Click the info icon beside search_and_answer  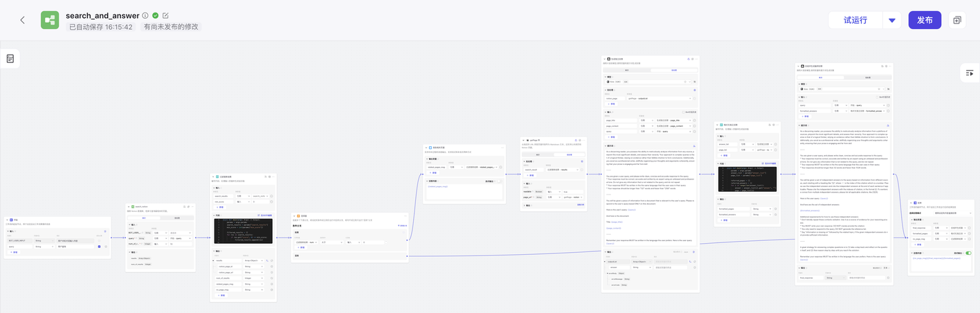(145, 15)
